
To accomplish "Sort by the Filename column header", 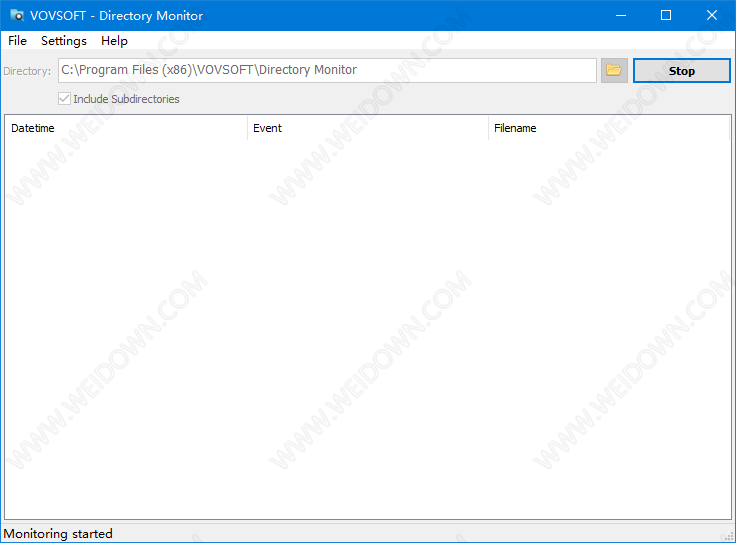I will pyautogui.click(x=609, y=128).
